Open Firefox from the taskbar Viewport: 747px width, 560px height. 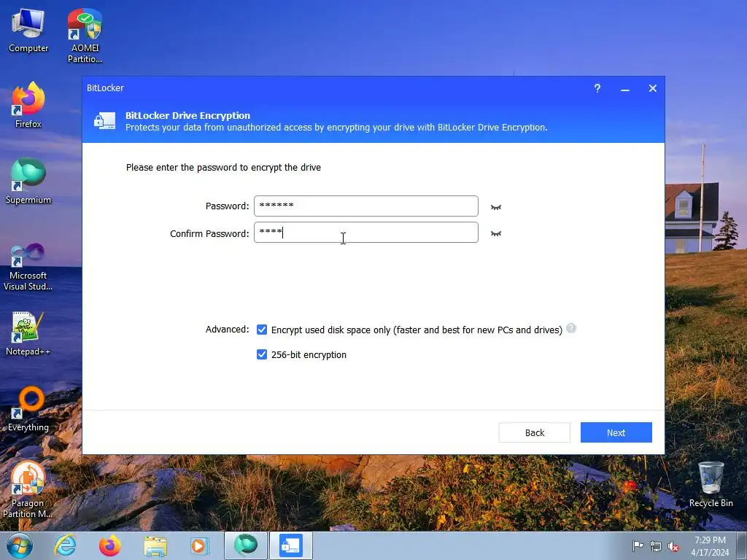pos(109,545)
